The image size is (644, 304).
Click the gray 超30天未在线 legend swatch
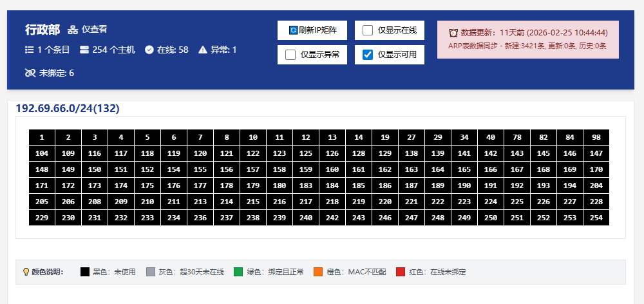coord(151,272)
